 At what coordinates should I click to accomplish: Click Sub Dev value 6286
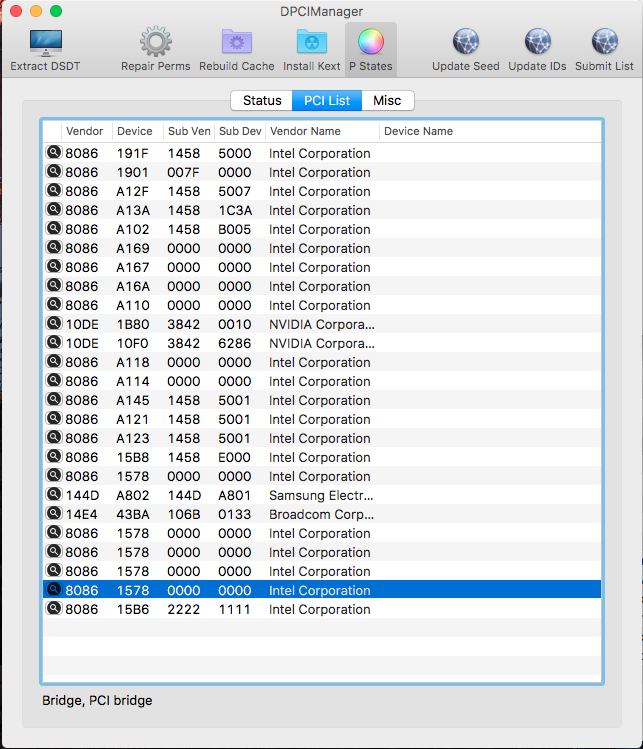click(234, 343)
